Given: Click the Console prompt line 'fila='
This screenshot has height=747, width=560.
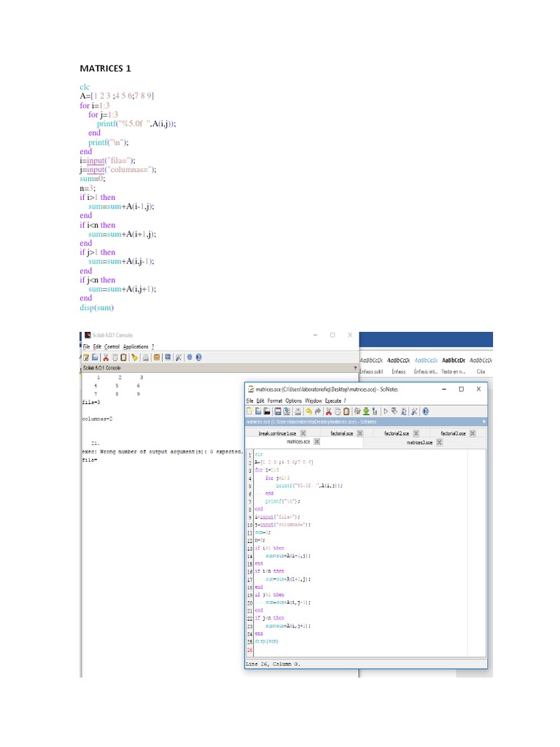Looking at the screenshot, I should (90, 460).
